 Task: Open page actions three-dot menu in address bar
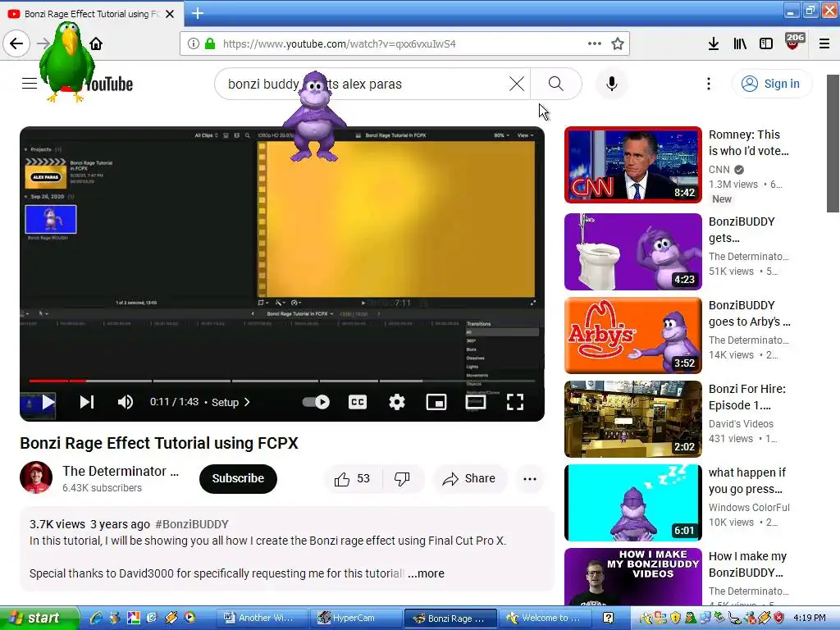[x=594, y=44]
